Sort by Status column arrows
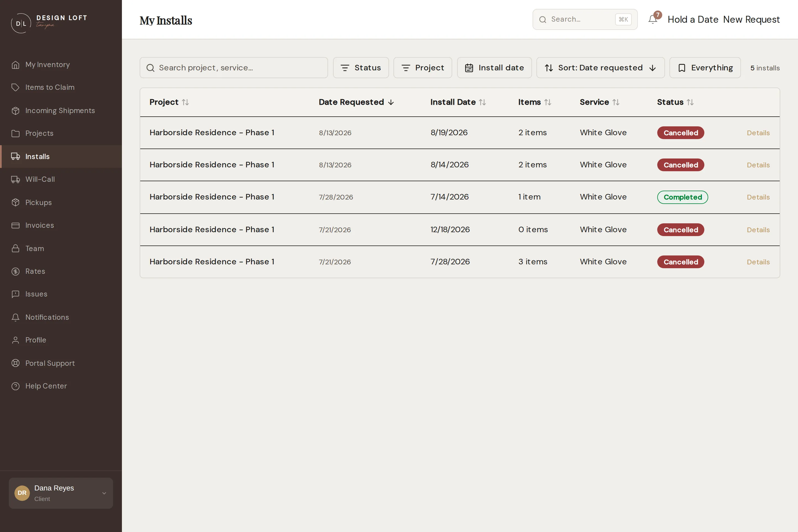 (x=690, y=102)
